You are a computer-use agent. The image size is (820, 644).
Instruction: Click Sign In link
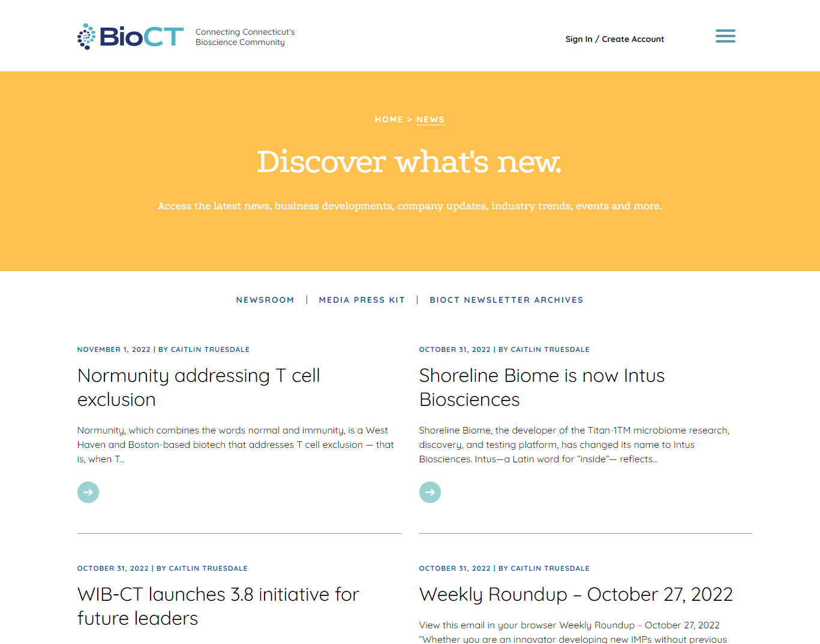pos(578,39)
